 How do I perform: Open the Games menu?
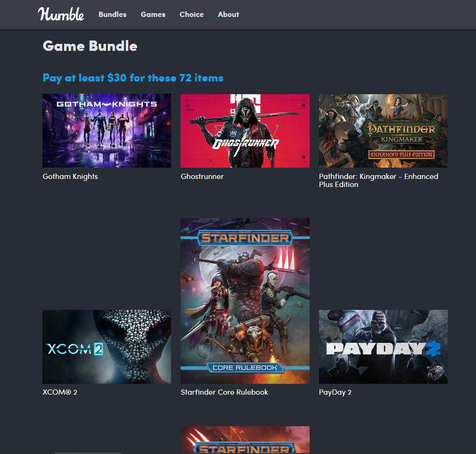[x=153, y=15]
